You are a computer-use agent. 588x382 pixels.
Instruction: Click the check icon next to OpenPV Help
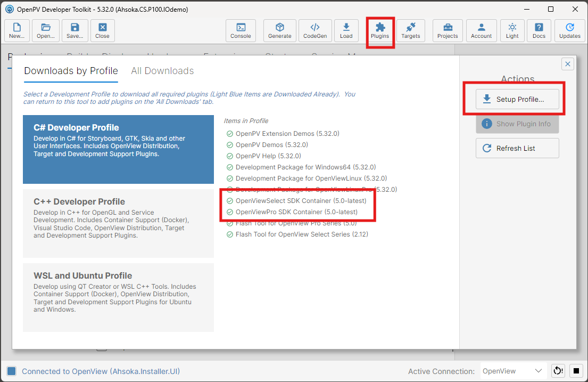coord(230,156)
